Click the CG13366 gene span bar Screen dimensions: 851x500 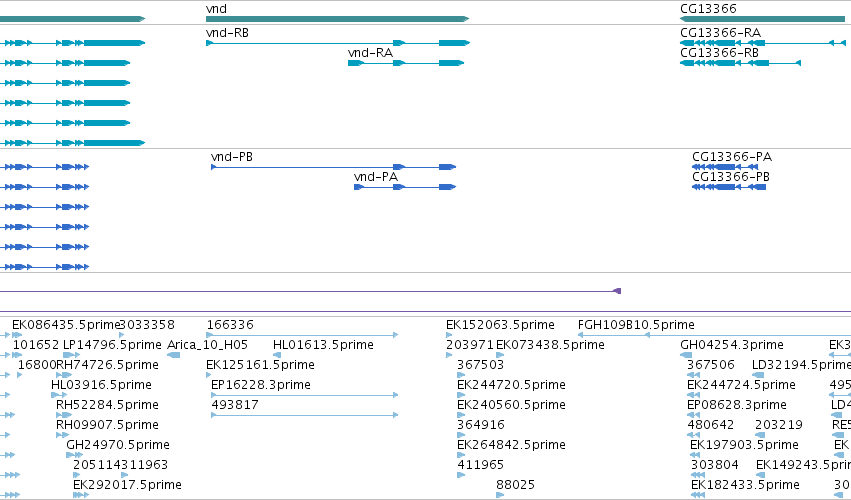pos(763,19)
